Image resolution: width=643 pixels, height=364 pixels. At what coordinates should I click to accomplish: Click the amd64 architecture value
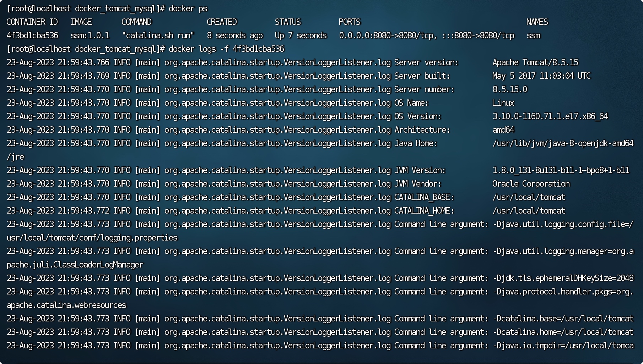(503, 130)
